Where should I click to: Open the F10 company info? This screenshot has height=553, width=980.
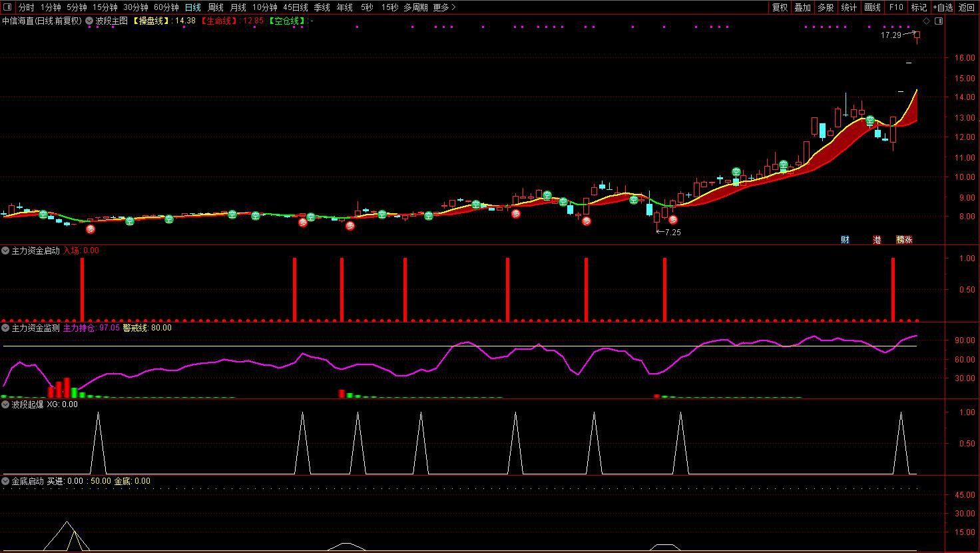point(896,7)
